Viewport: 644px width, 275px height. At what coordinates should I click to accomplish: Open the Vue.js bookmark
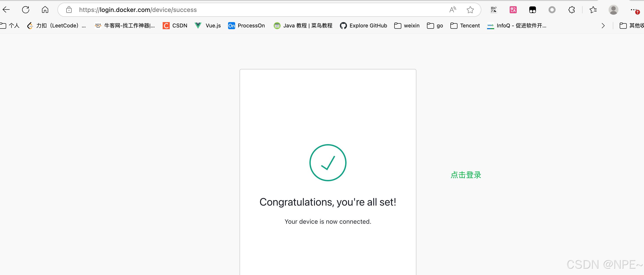(208, 26)
